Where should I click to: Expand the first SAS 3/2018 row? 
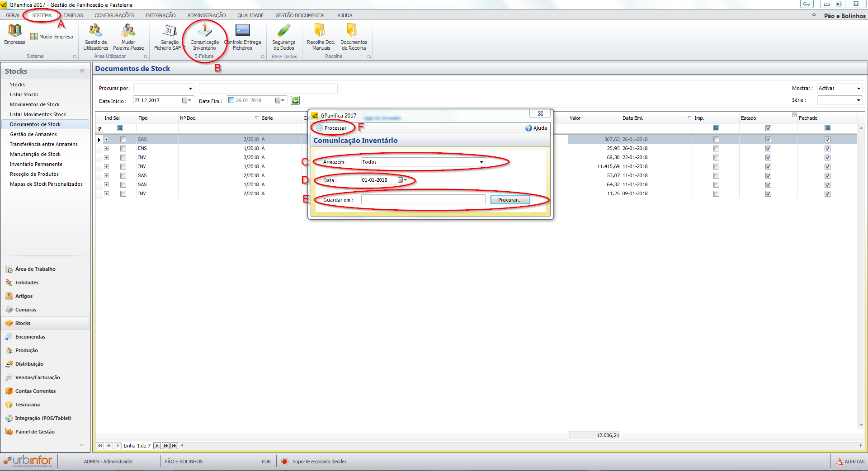pos(107,140)
